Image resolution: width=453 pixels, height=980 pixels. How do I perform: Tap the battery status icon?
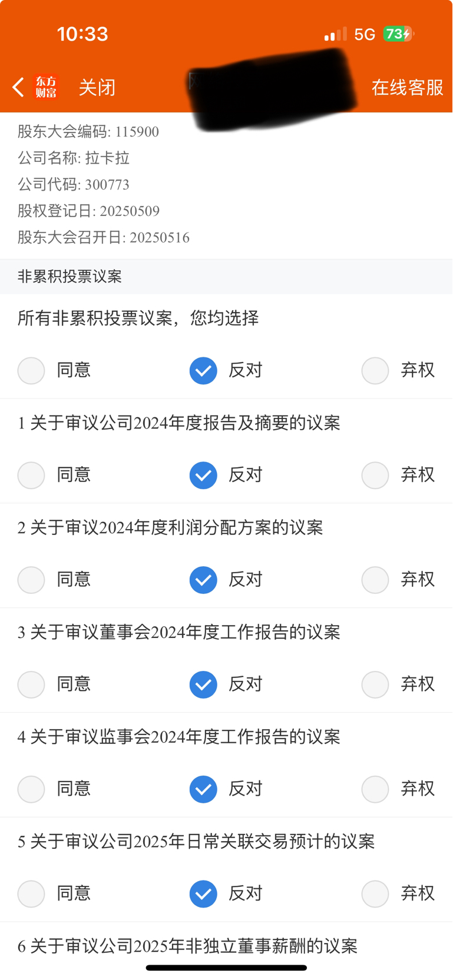pos(399,34)
